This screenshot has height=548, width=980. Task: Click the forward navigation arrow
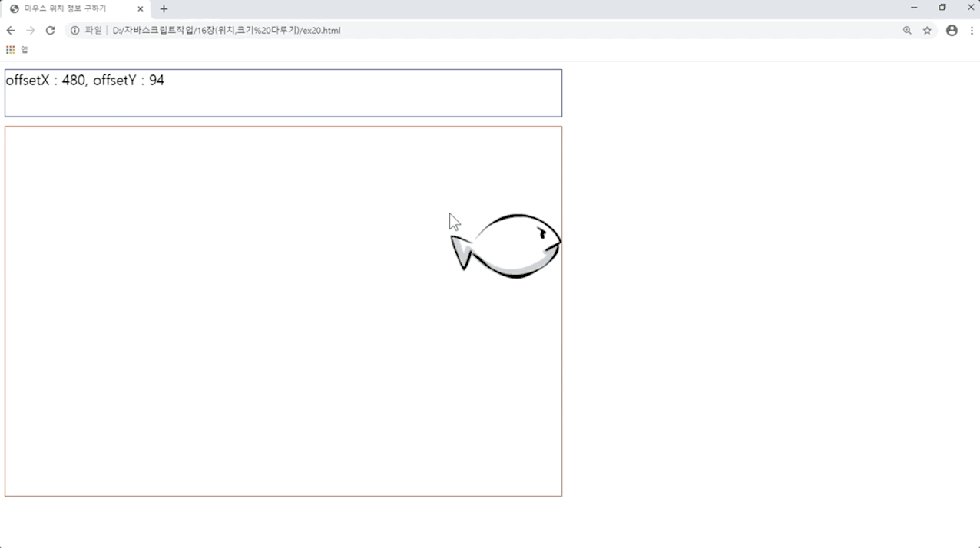[31, 31]
